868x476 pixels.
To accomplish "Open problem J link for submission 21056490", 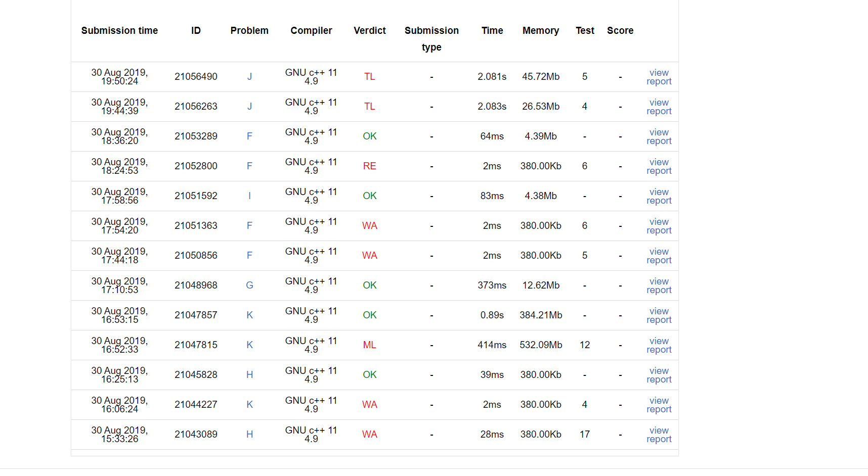I will pos(249,77).
